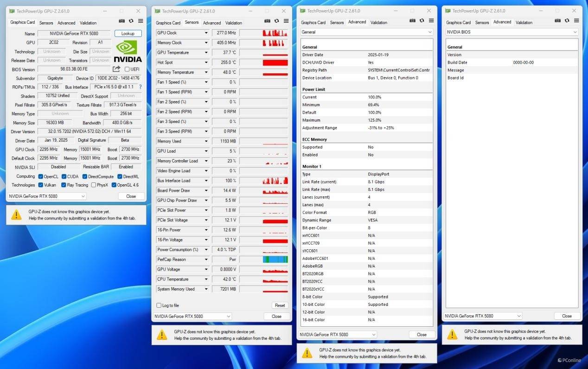Image resolution: width=588 pixels, height=369 pixels.
Task: Click the GPU Name field showing RTX 5080
Action: pos(74,33)
